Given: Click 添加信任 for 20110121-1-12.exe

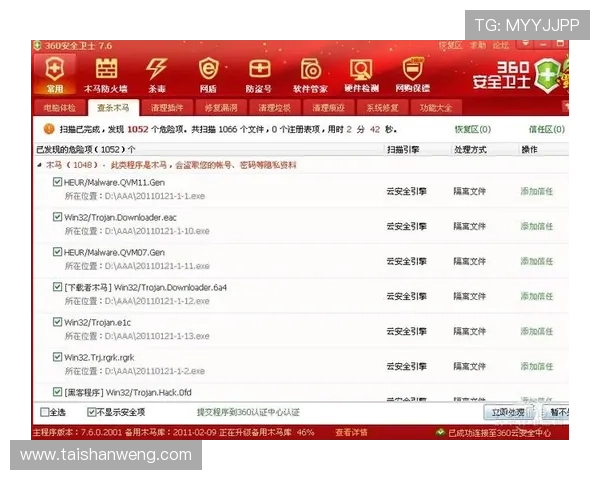Looking at the screenshot, I should pos(537,296).
